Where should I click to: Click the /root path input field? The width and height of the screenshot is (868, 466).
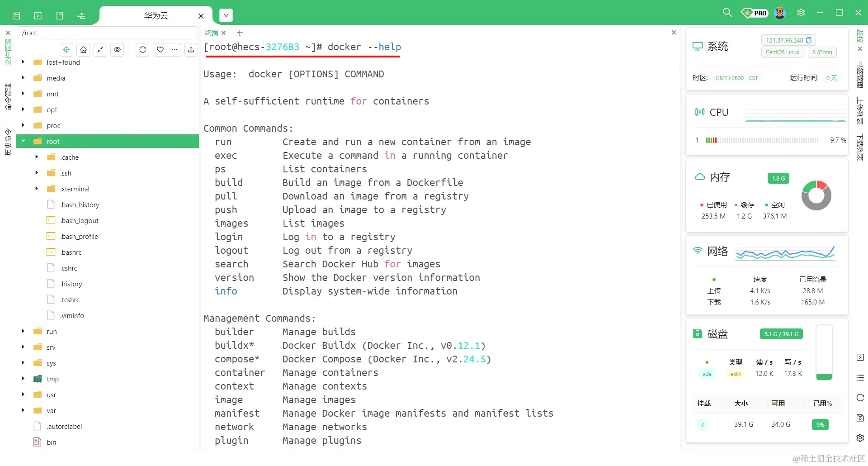coord(108,33)
